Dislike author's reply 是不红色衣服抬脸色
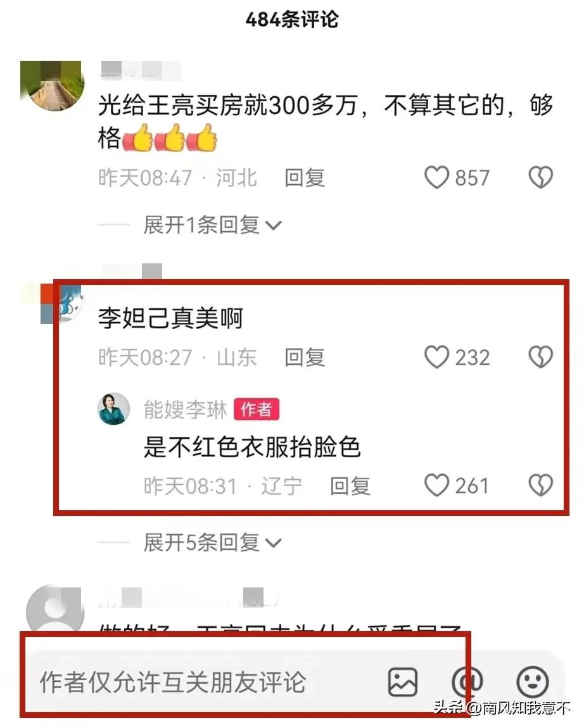Image resolution: width=584 pixels, height=728 pixels. click(541, 485)
